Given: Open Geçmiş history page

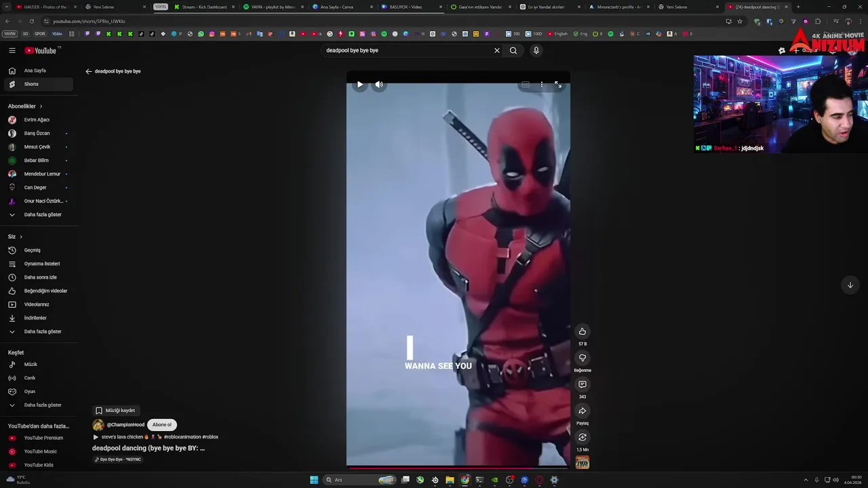Looking at the screenshot, I should point(38,250).
